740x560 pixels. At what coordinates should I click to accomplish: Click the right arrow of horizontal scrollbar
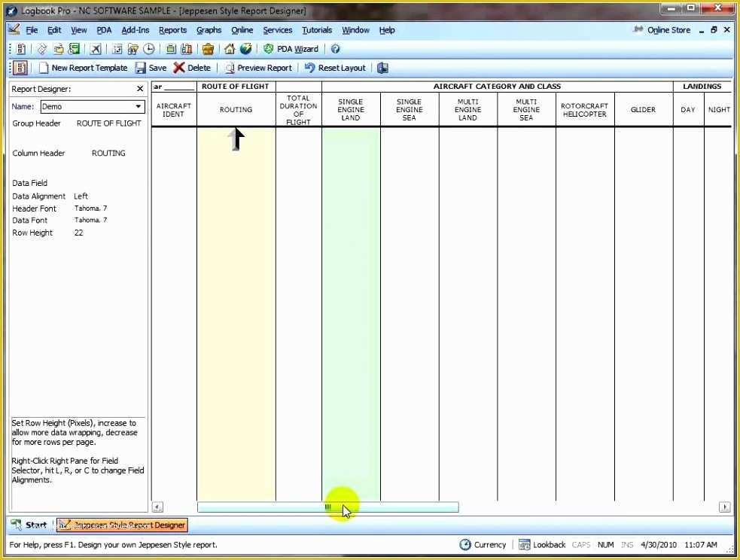tap(724, 507)
